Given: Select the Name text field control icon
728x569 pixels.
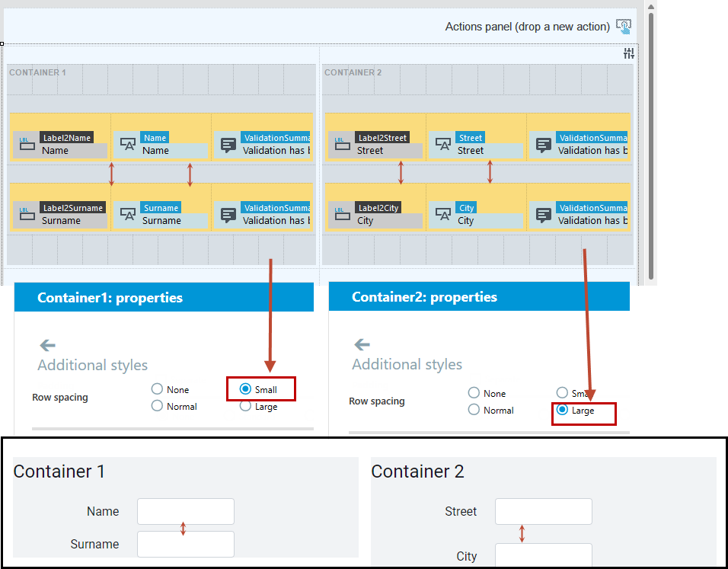Looking at the screenshot, I should [x=128, y=145].
